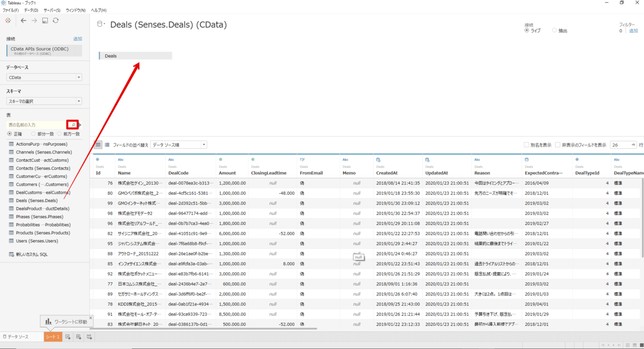Click the filter 追加 link

tap(633, 31)
